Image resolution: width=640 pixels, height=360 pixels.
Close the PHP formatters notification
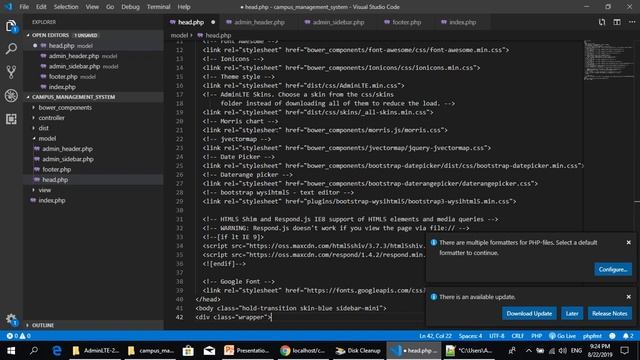tap(629, 242)
